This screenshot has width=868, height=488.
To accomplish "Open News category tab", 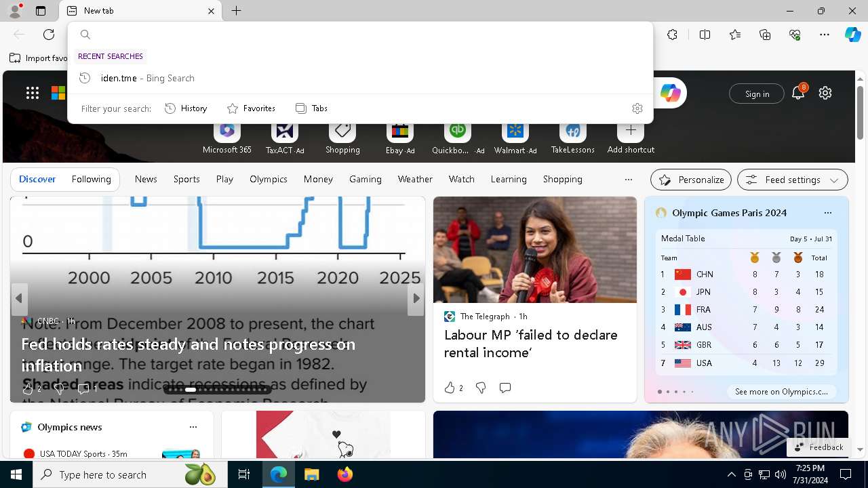I will [146, 180].
